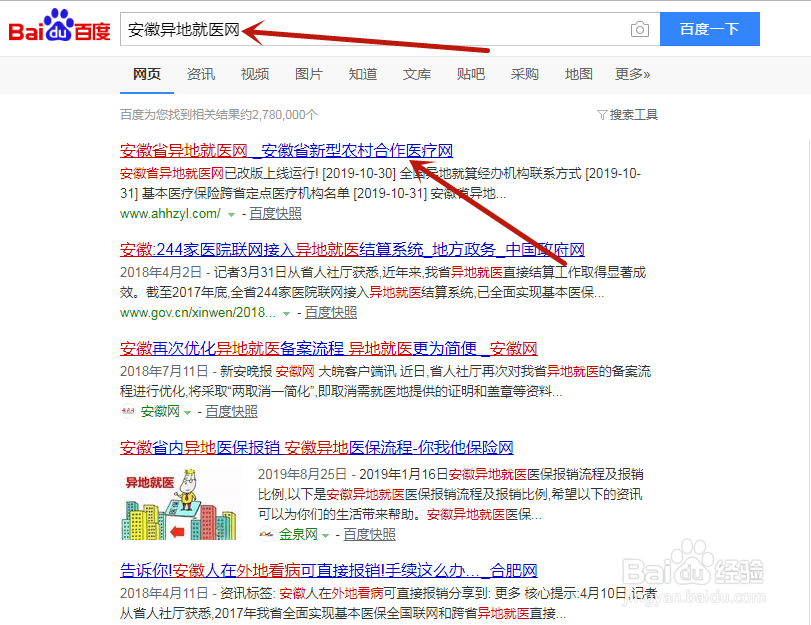Image resolution: width=811 pixels, height=625 pixels.
Task: Open 百度快照 for gov.cn result
Action: (x=331, y=312)
